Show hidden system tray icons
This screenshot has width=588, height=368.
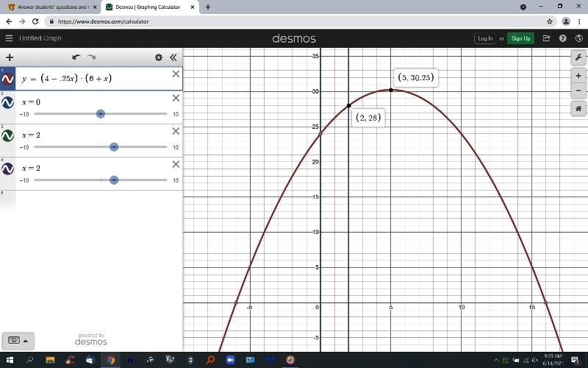[495, 360]
